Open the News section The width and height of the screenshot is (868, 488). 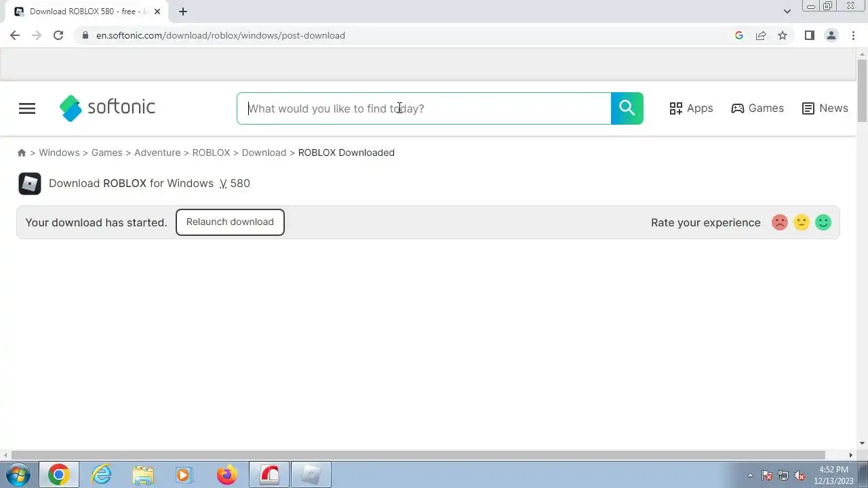(825, 108)
